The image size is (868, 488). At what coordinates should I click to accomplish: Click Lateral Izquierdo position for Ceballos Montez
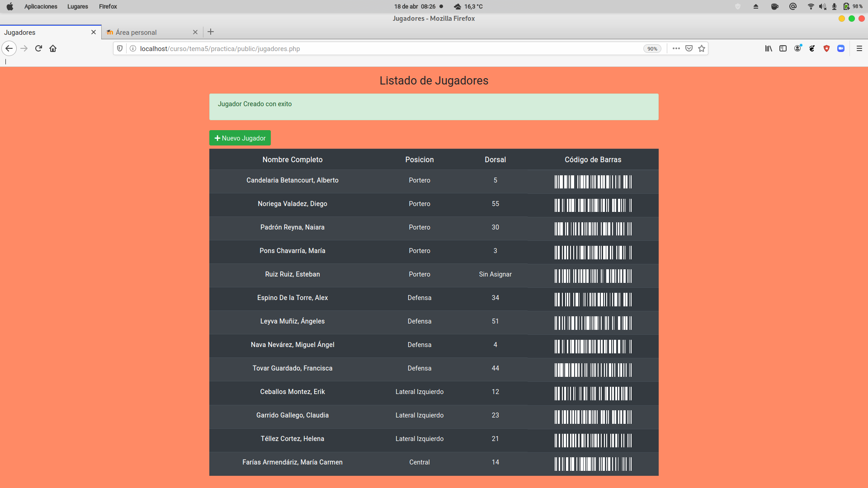420,392
